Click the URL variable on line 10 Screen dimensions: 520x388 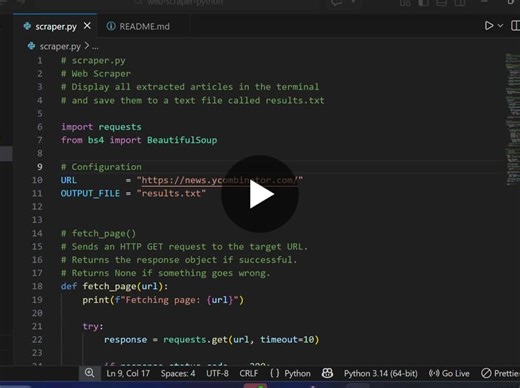tap(69, 180)
